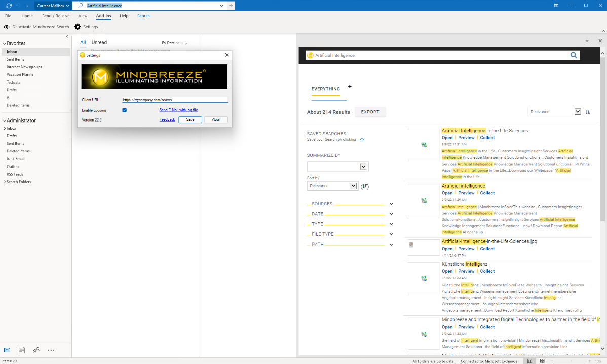Open the View ribbon tab
The width and height of the screenshot is (607, 364).
(x=83, y=16)
